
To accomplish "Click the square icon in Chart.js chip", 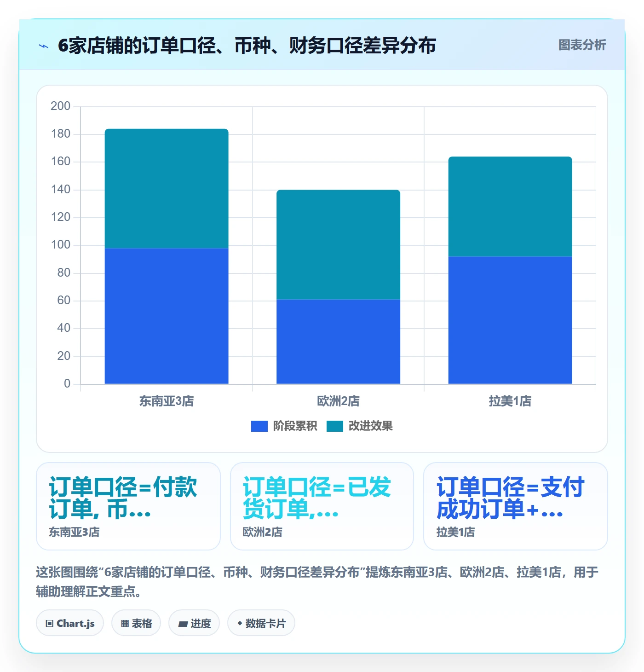I will (50, 624).
